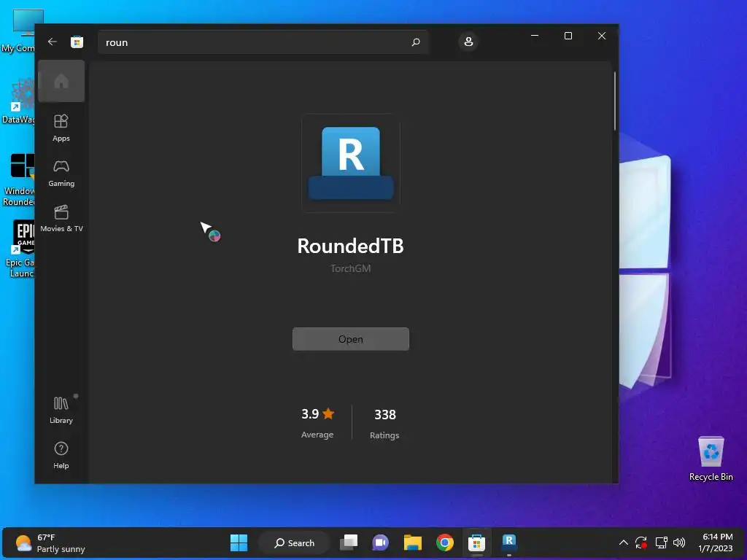
Task: Open File Explorer from the taskbar
Action: coord(413,542)
